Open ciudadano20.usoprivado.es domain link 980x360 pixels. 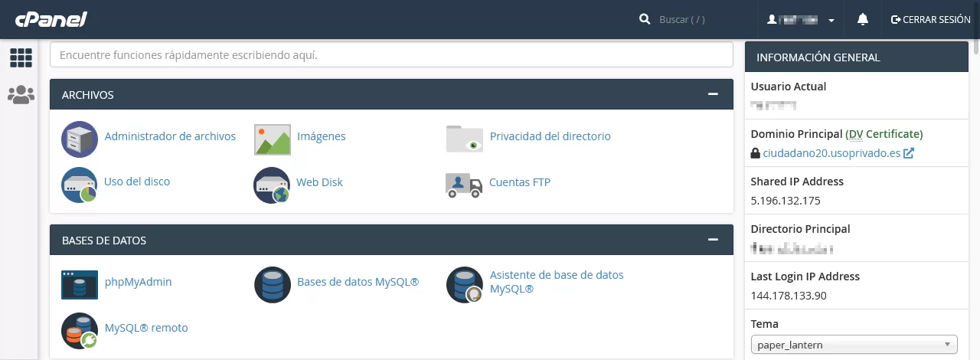click(x=831, y=153)
